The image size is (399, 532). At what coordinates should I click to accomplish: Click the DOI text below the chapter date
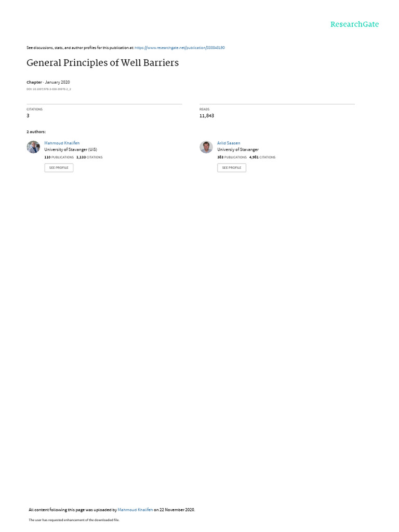(x=49, y=89)
